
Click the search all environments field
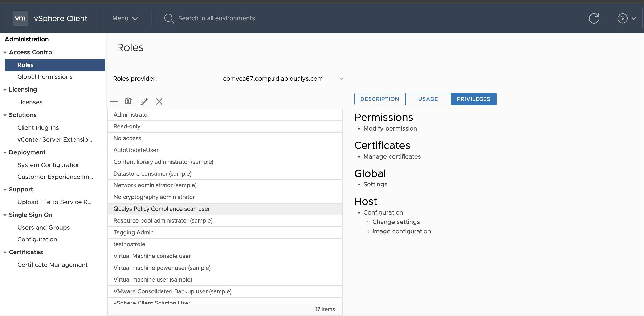point(216,18)
